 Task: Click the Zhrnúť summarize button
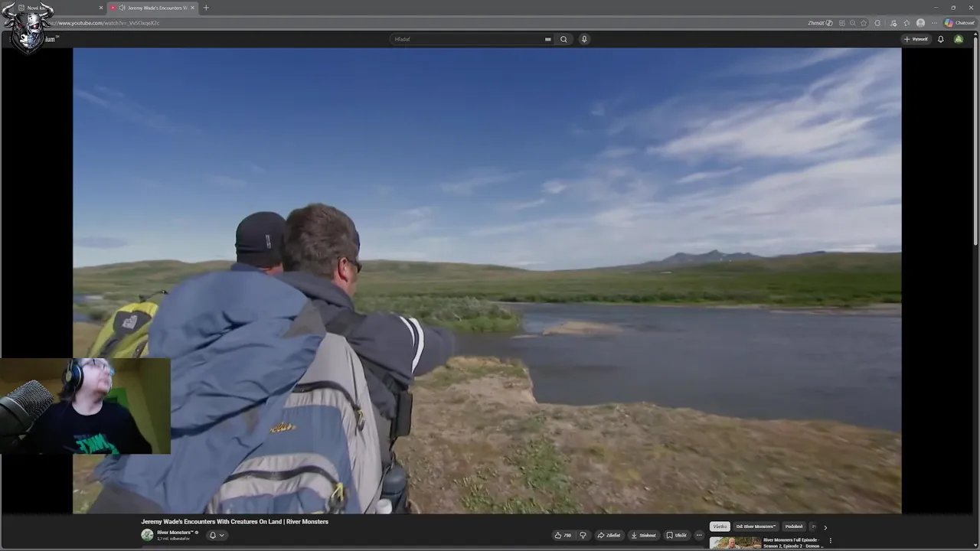pyautogui.click(x=820, y=23)
